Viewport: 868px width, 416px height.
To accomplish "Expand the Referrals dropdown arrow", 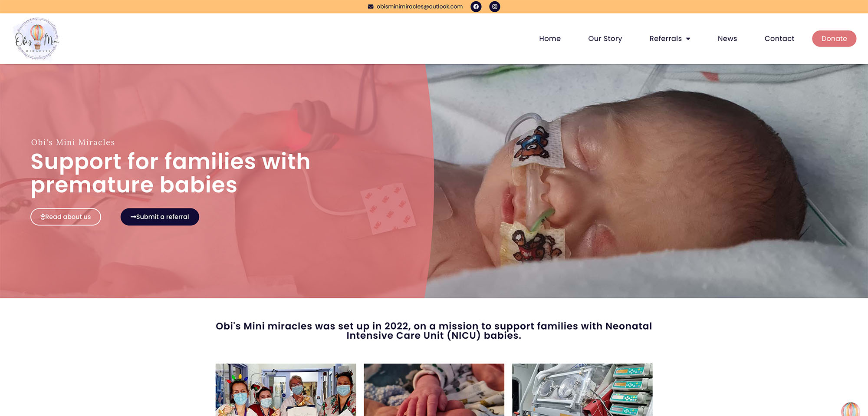I will coord(688,39).
